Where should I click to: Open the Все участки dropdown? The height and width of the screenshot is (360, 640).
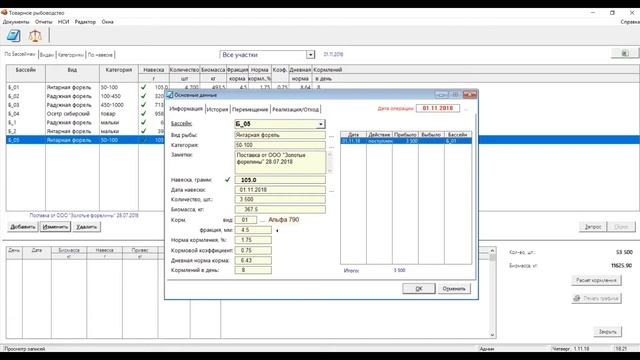click(x=311, y=55)
